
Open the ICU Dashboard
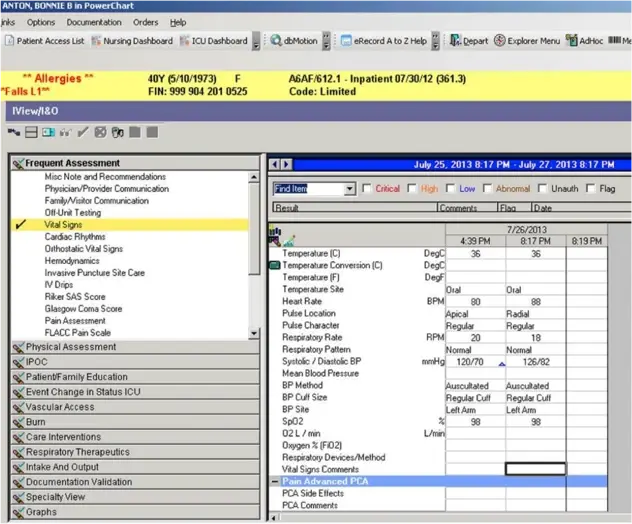coord(214,41)
